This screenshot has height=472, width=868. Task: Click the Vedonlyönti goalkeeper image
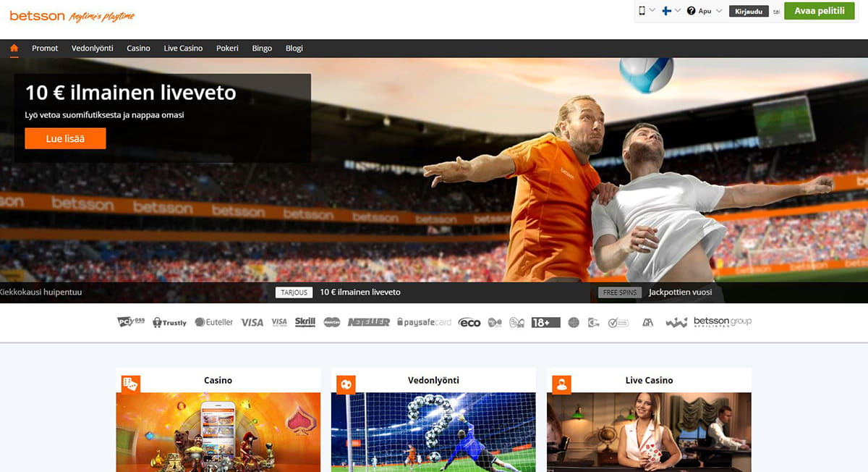(433, 432)
